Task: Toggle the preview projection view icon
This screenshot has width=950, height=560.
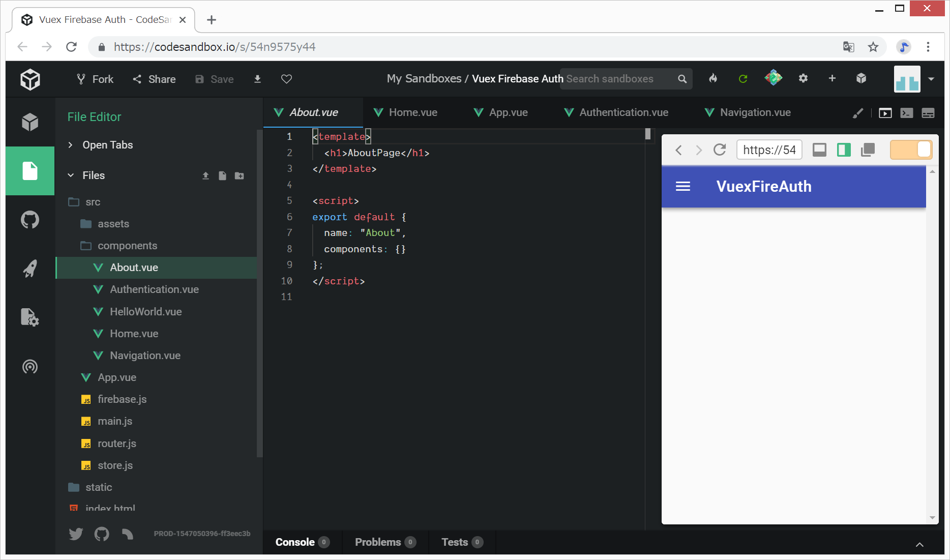Action: coord(819,150)
